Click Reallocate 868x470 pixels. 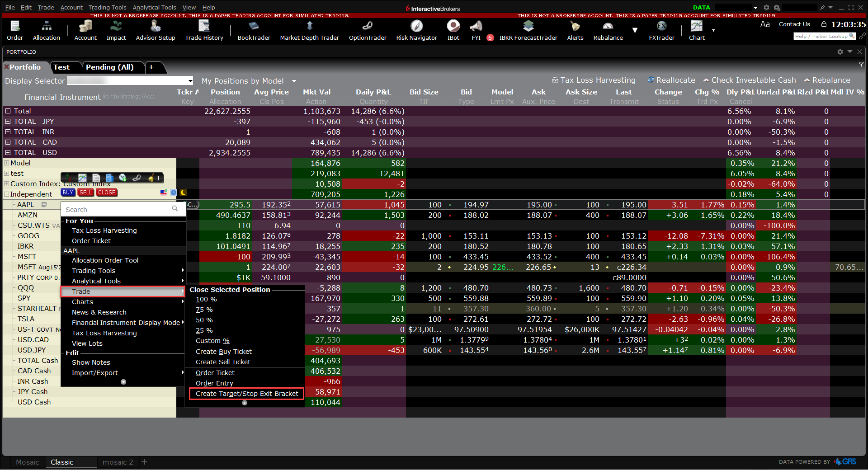click(671, 80)
